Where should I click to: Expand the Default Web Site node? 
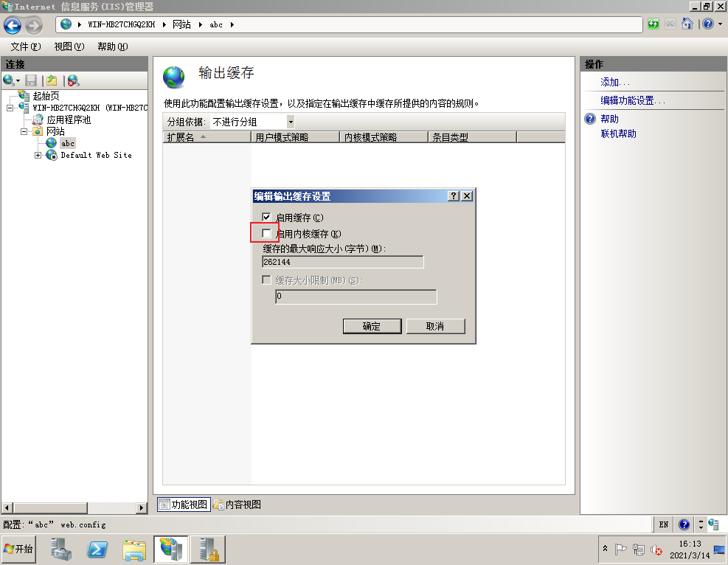(38, 155)
